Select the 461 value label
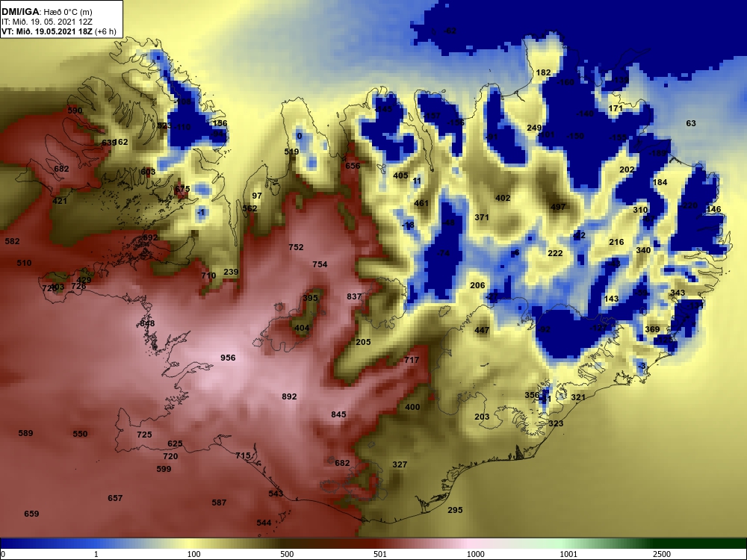Screen dimensions: 747x560 pyautogui.click(x=421, y=203)
